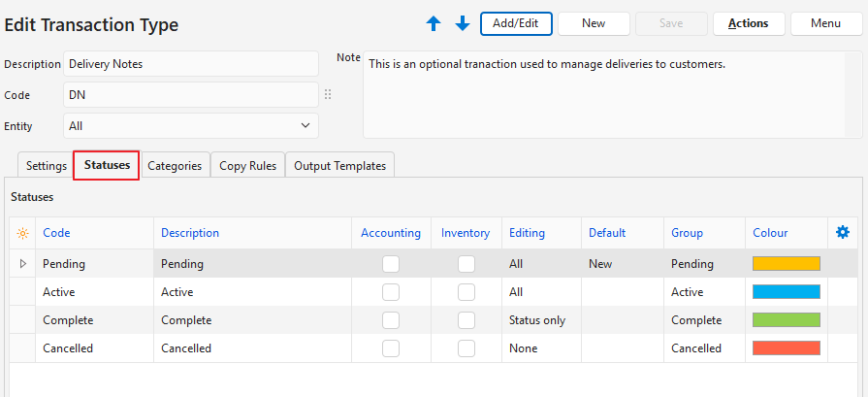This screenshot has width=868, height=397.
Task: Click the blue down arrow icon
Action: 463,23
